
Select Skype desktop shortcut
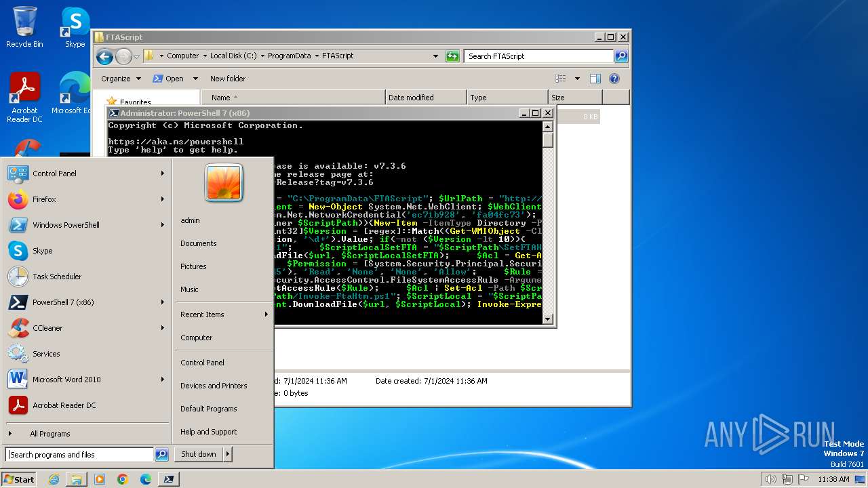75,27
